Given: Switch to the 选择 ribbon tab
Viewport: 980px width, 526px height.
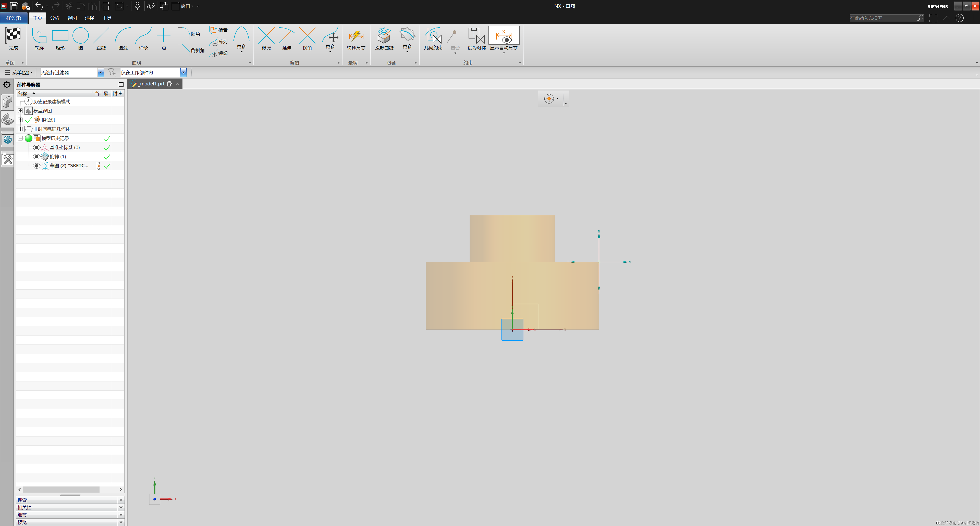Looking at the screenshot, I should click(89, 18).
